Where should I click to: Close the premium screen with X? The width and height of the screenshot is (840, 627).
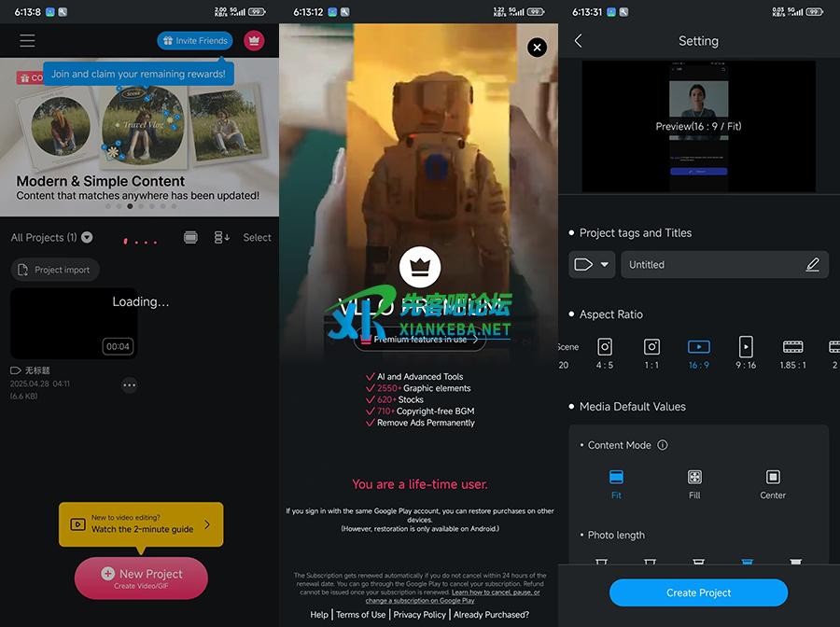537,47
